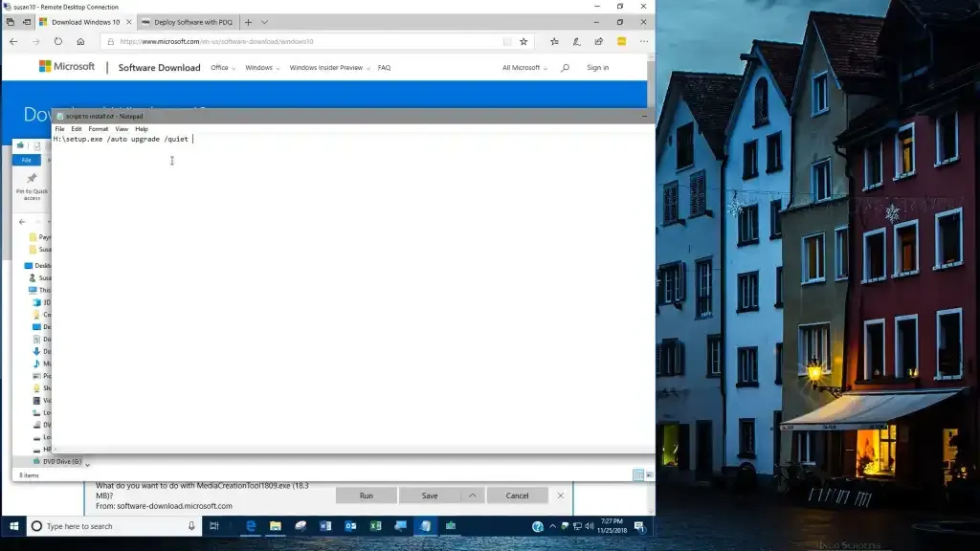The image size is (980, 551).
Task: Click the Edge browser taskbar icon
Action: (x=251, y=526)
